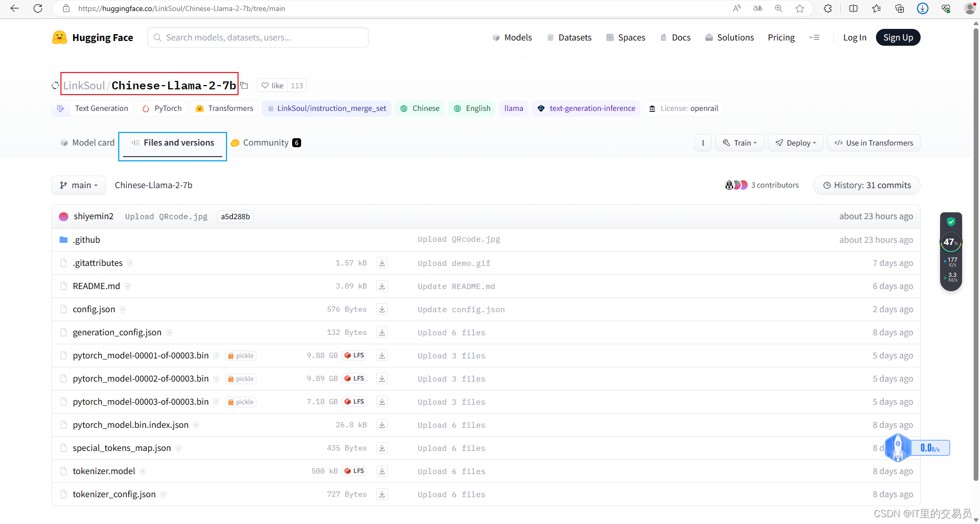Click the PyTorch tag
Image resolution: width=980 pixels, height=524 pixels.
pyautogui.click(x=162, y=108)
